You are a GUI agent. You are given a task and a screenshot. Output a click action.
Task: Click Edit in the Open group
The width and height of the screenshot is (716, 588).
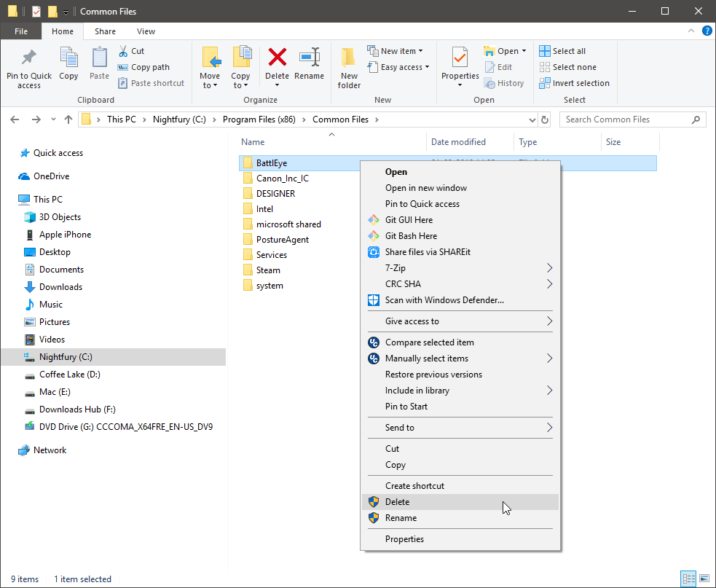pyautogui.click(x=498, y=67)
